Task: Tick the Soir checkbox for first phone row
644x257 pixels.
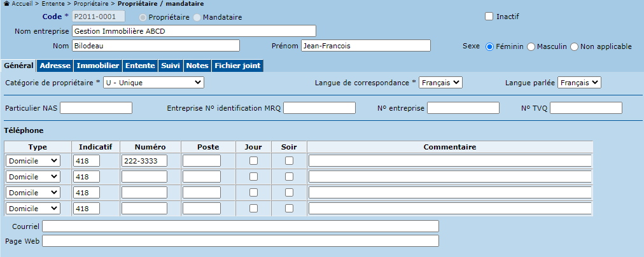Action: (289, 161)
